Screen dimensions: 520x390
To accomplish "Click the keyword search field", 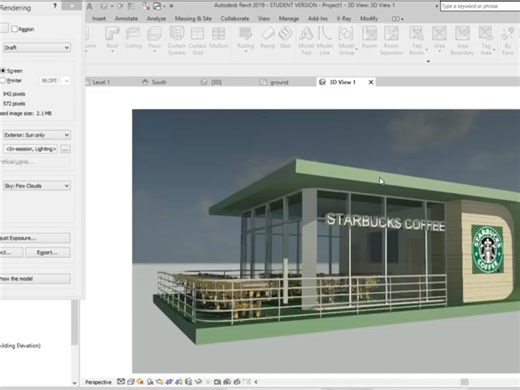I will tap(480, 6).
